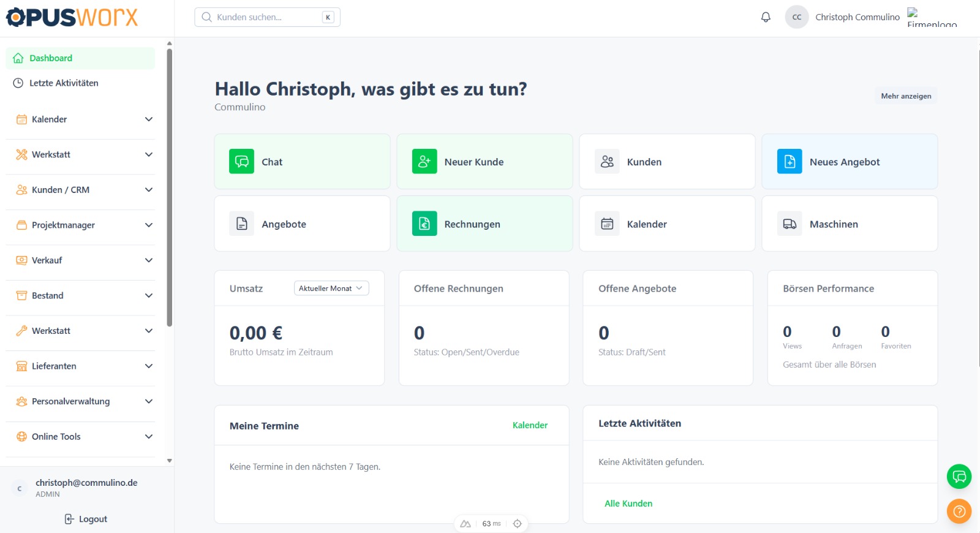Click the Maschinen truck icon

coord(790,224)
